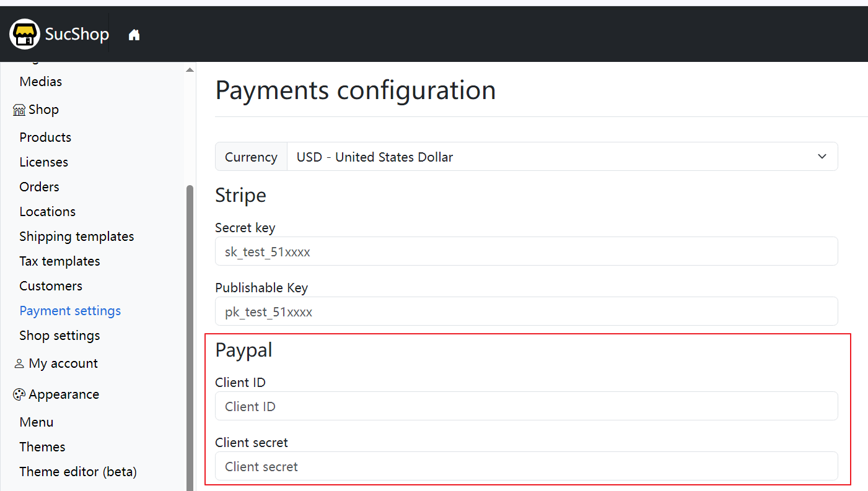Open Shop settings
Image resolution: width=868 pixels, height=491 pixels.
coord(59,336)
